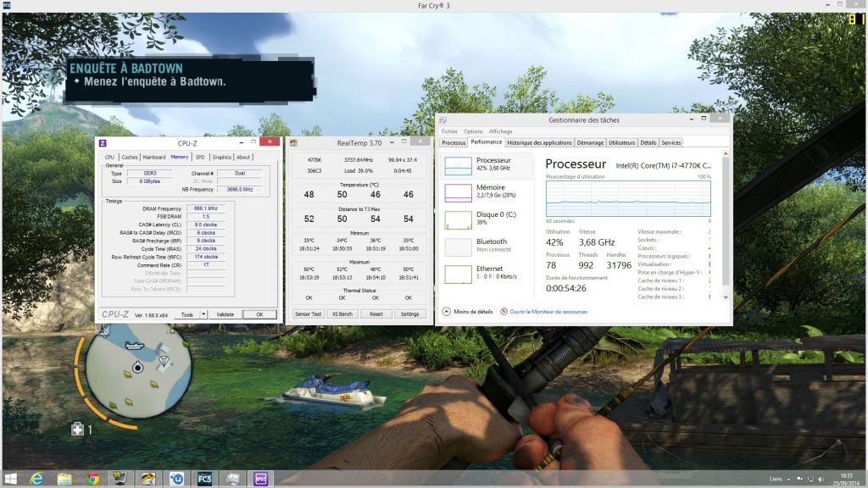The image size is (868, 488).
Task: Switch to the purple CPU-Z taskbar icon
Action: coord(261,479)
